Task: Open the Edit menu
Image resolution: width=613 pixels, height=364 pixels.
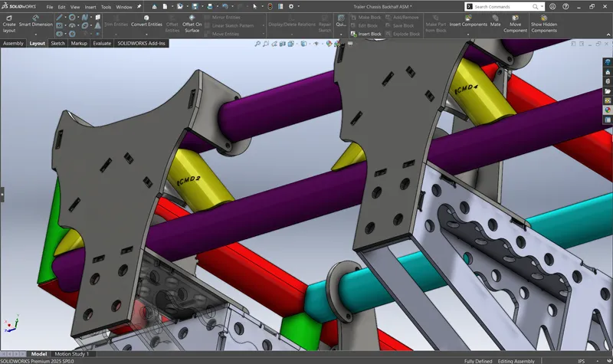Action: coord(62,7)
